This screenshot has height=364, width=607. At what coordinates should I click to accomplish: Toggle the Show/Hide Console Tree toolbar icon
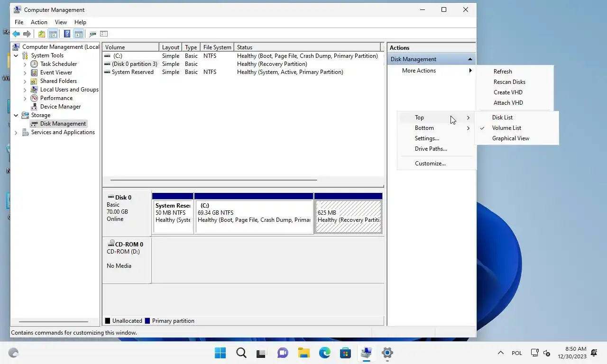tap(53, 34)
